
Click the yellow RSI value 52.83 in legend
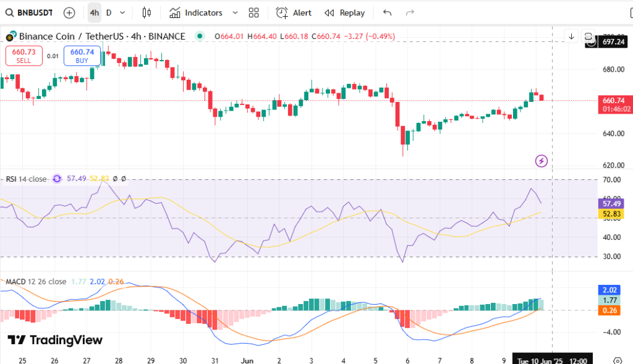100,179
